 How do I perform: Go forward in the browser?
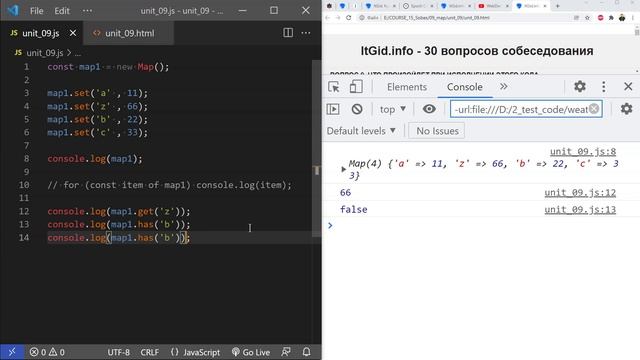[x=338, y=18]
